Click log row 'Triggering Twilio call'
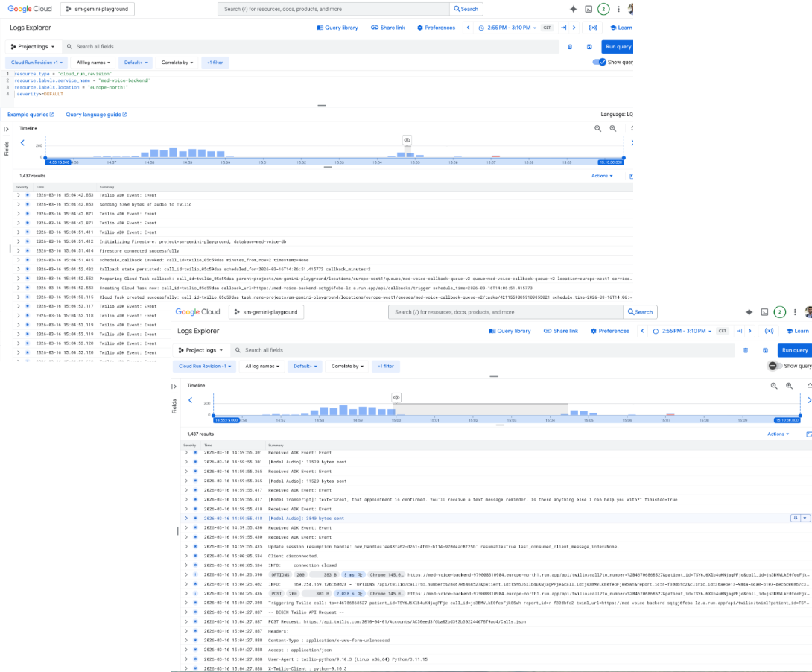Image resolution: width=812 pixels, height=672 pixels. (x=495, y=603)
